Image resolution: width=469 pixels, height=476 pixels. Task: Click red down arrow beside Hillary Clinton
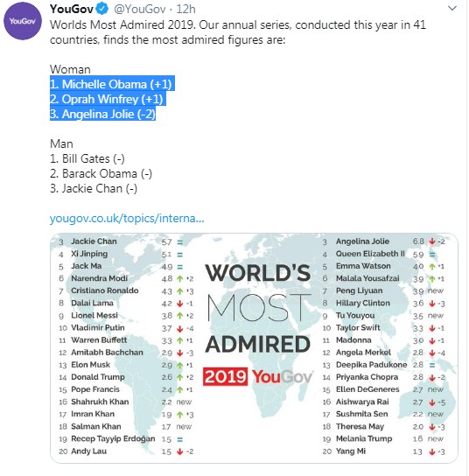click(x=432, y=304)
